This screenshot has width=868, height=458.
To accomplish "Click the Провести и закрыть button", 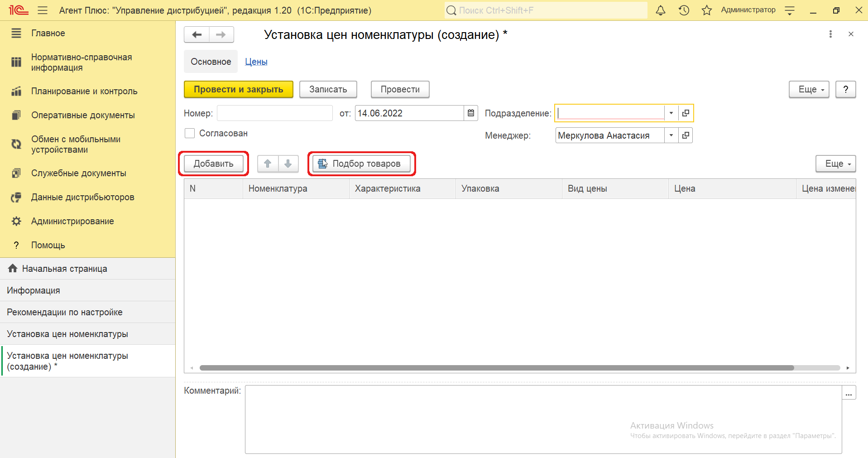I will (239, 89).
